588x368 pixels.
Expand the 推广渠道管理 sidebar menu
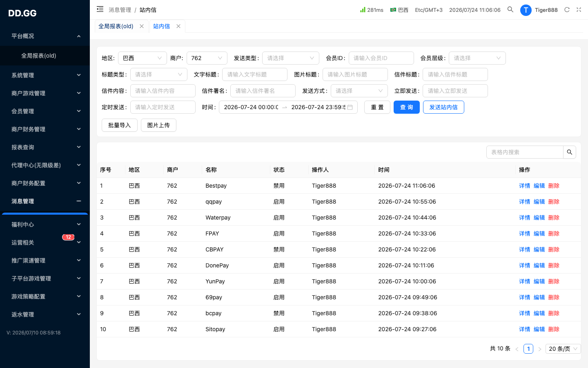45,260
